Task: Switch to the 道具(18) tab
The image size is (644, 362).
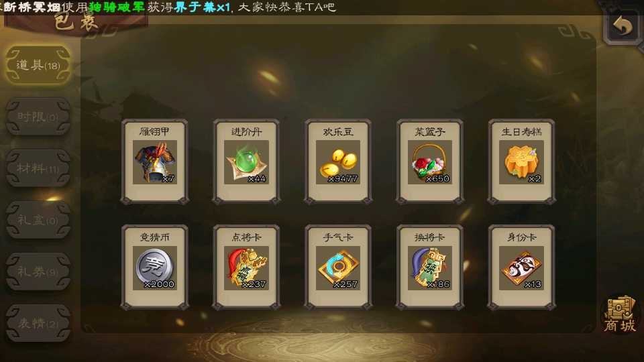Action: (38, 65)
